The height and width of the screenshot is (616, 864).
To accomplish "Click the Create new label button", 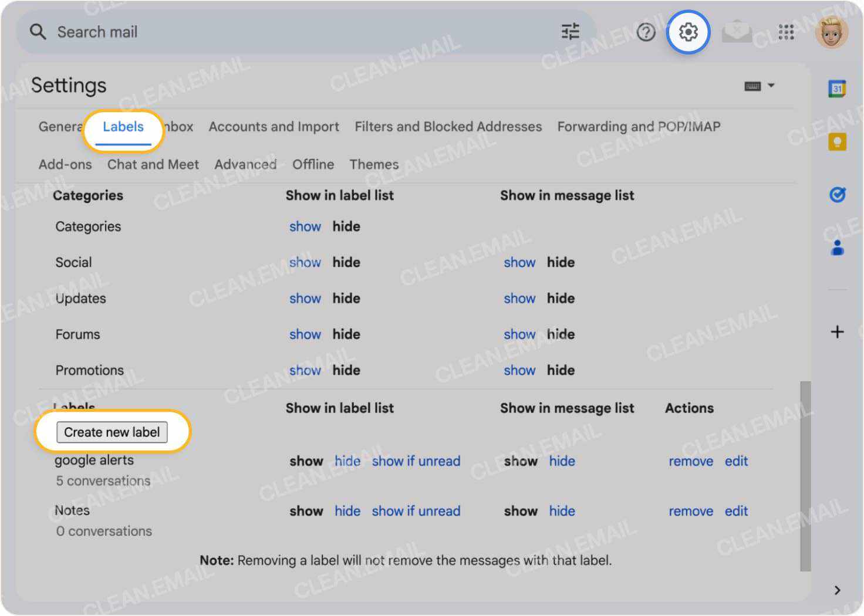I will [x=112, y=432].
